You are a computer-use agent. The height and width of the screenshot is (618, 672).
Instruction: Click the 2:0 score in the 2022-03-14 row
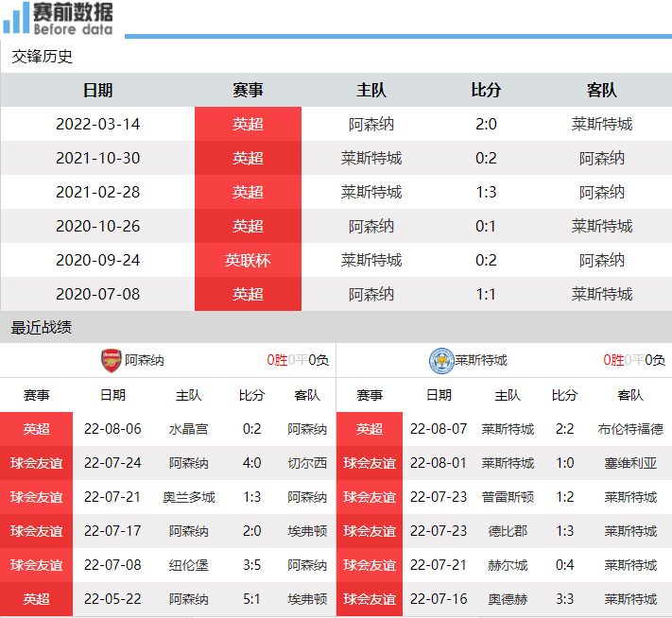click(486, 125)
